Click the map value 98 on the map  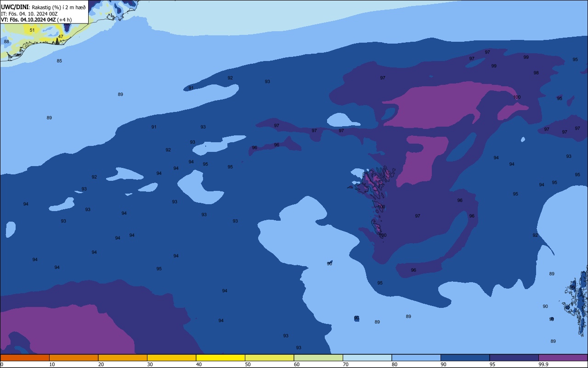(536, 73)
